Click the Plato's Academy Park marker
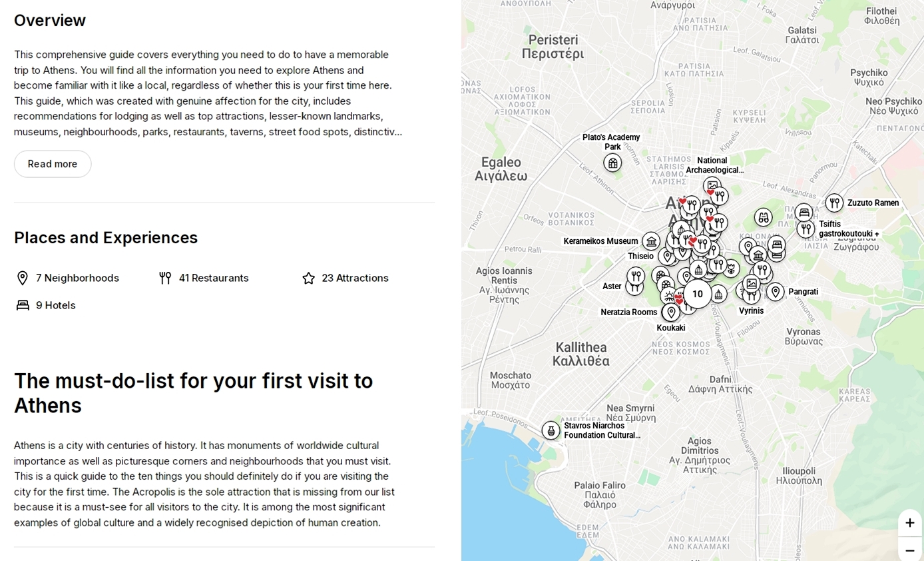This screenshot has width=924, height=561. click(612, 163)
